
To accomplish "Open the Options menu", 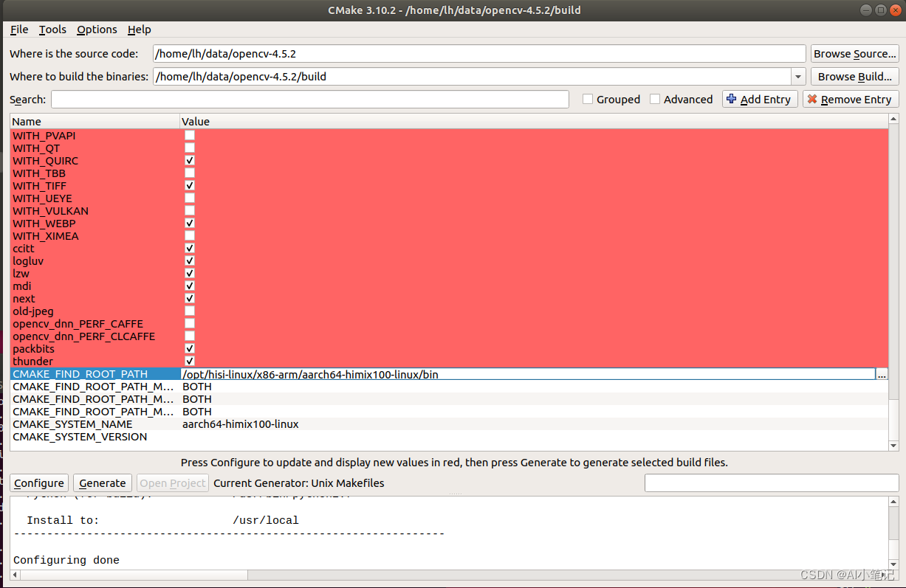I will [97, 30].
